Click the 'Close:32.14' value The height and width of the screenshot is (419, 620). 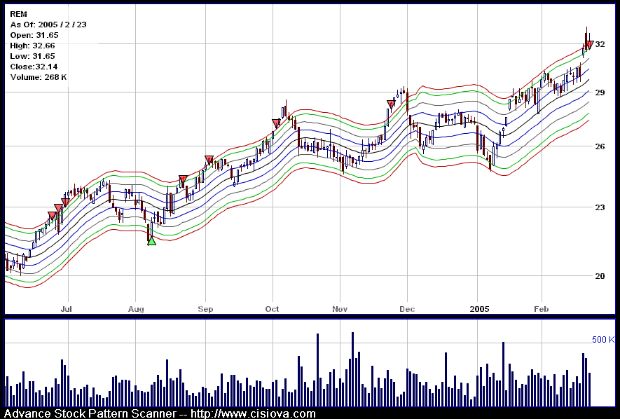34,66
